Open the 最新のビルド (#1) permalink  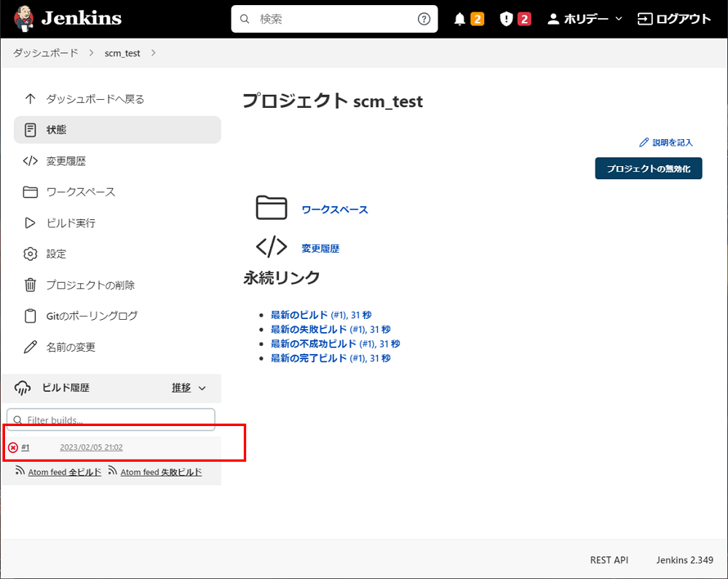pos(321,315)
